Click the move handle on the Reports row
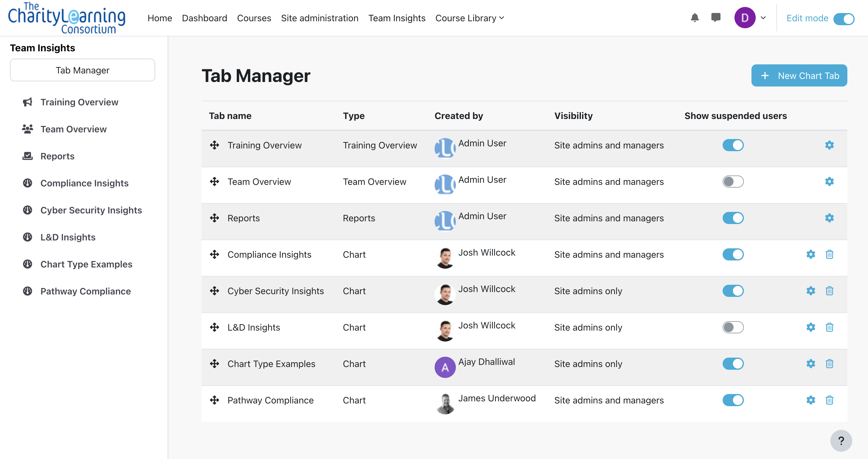 [214, 218]
